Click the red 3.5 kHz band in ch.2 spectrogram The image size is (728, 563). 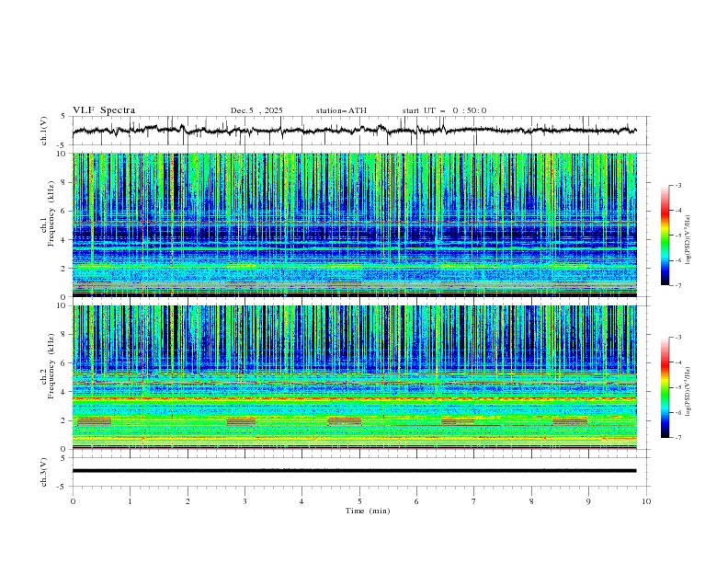pos(354,398)
